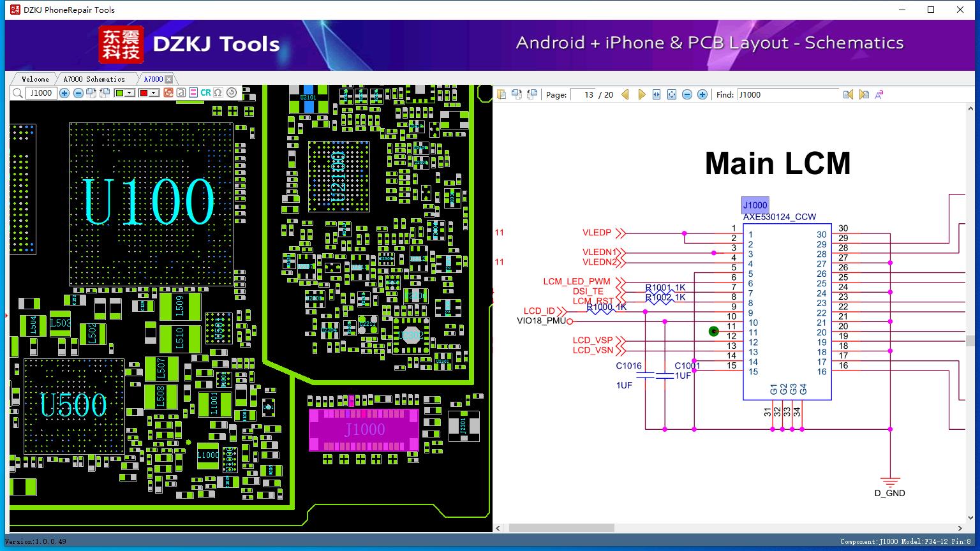Click the match-case 'Aa' find option icon
Image resolution: width=980 pixels, height=551 pixels.
coord(879,94)
